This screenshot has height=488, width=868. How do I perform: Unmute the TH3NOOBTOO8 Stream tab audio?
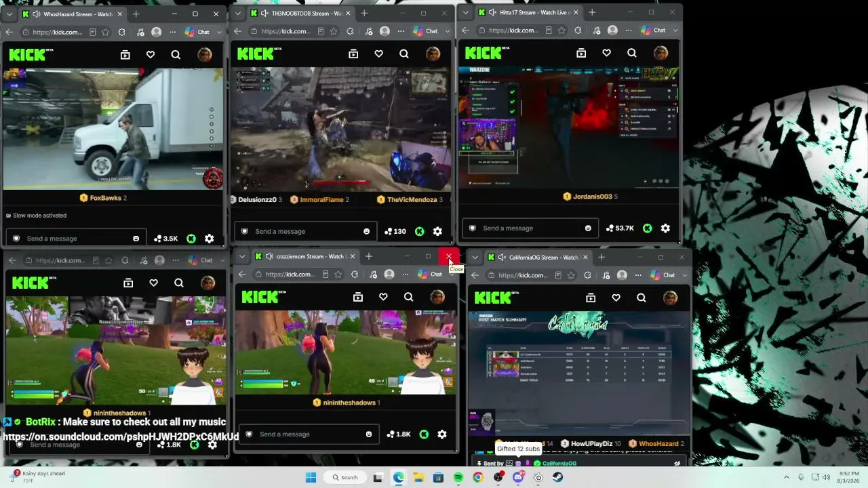point(264,14)
